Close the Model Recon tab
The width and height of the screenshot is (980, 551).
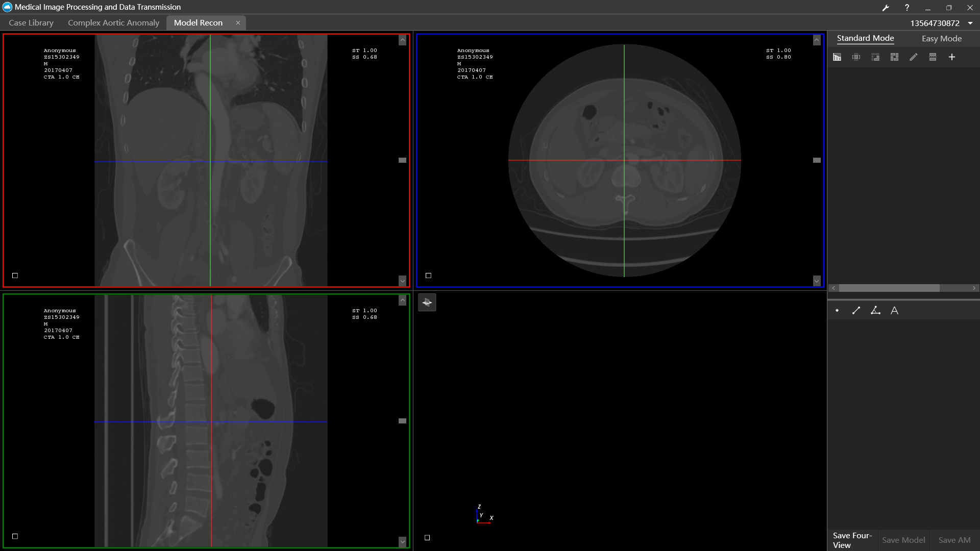[238, 23]
